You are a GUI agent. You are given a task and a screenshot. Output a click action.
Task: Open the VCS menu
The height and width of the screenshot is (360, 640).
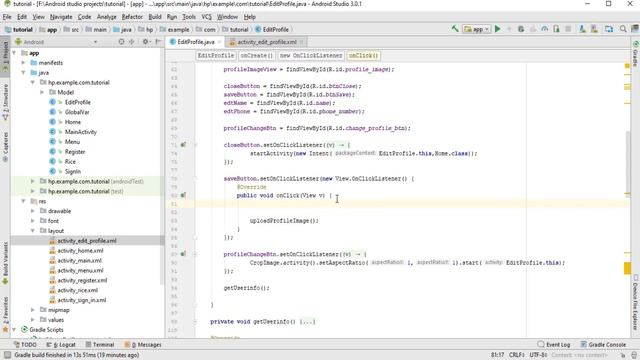pos(207,17)
